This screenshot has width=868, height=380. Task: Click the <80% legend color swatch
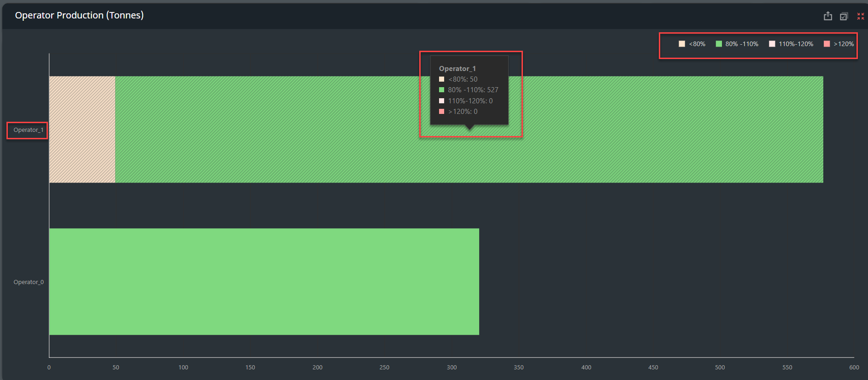point(682,44)
